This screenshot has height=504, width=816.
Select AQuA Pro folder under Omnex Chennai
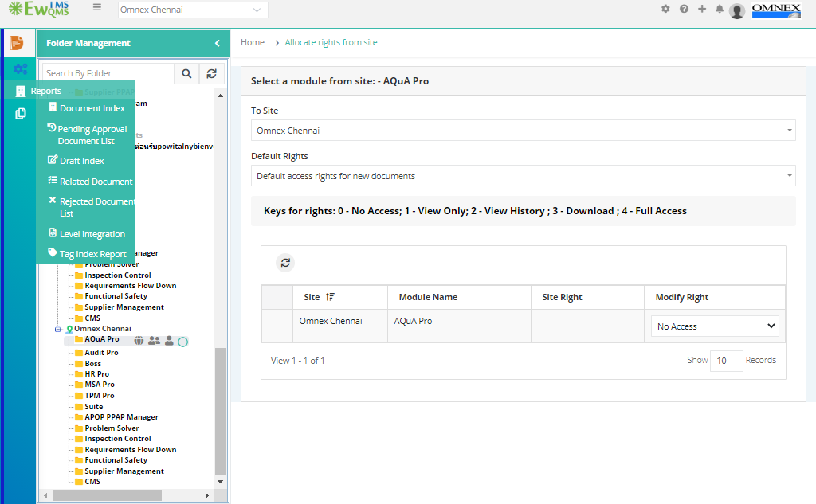(x=102, y=339)
